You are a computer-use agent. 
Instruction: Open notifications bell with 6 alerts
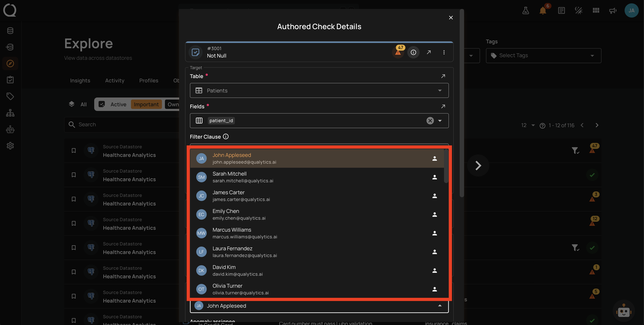tap(543, 10)
